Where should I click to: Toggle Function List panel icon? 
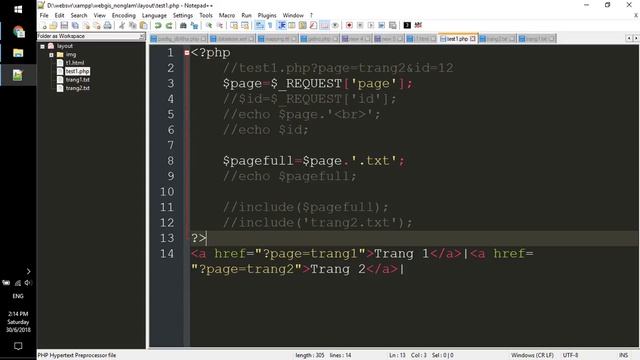(x=313, y=26)
